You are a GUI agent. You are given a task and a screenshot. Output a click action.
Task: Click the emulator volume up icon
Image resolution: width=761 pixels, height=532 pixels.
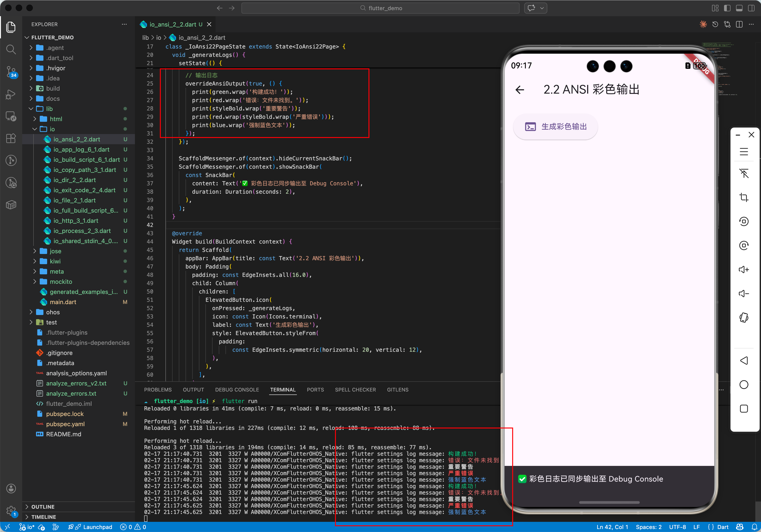click(x=743, y=269)
